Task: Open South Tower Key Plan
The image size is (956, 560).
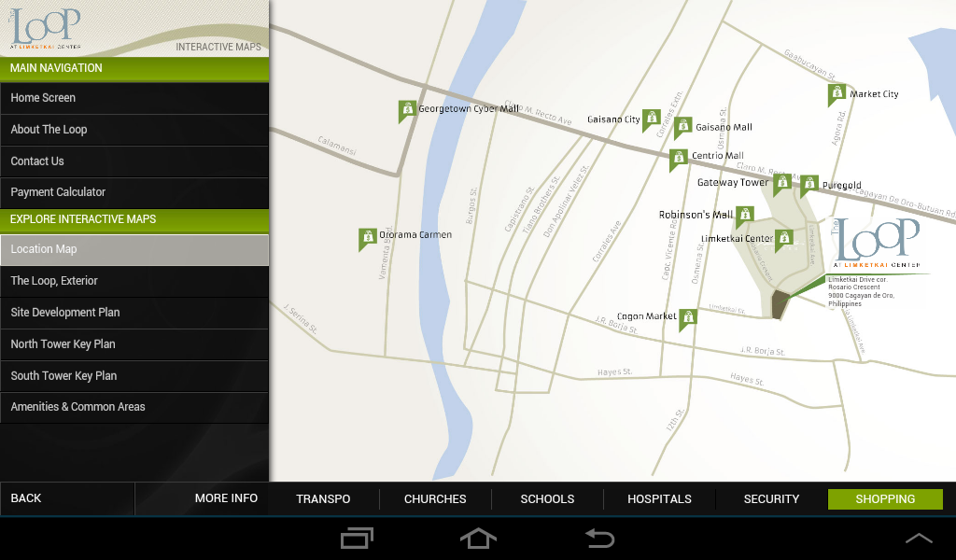Action: [134, 376]
